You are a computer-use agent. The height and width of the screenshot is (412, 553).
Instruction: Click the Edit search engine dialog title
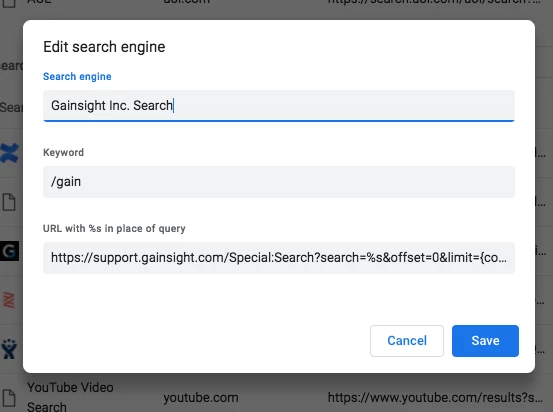104,47
